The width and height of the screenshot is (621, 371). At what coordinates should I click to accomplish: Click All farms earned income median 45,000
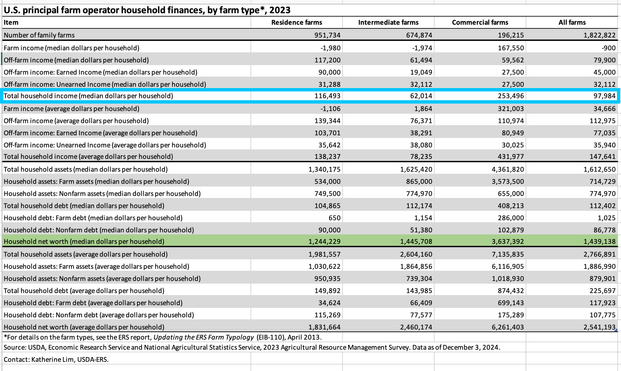pos(605,72)
